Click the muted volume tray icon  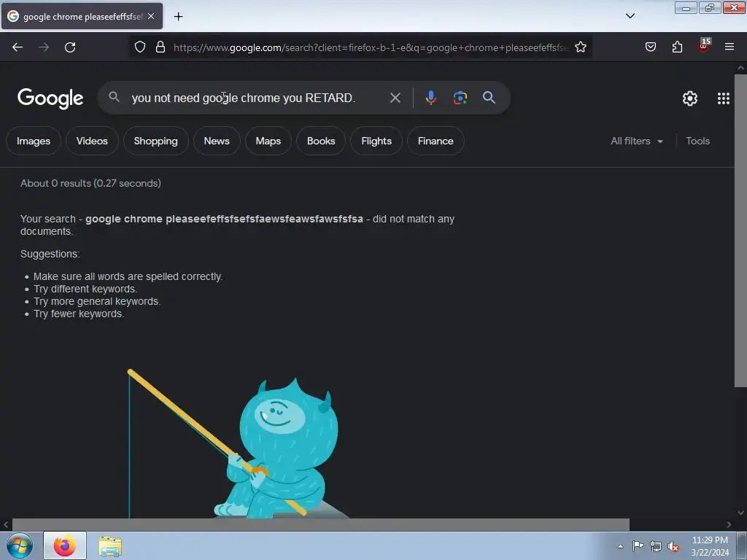tap(673, 546)
